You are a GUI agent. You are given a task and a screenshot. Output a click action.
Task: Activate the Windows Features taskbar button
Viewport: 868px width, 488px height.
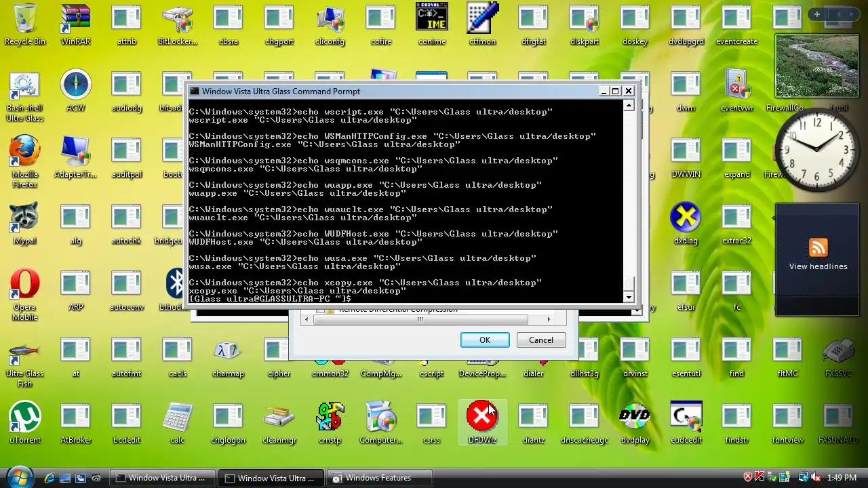(x=380, y=478)
